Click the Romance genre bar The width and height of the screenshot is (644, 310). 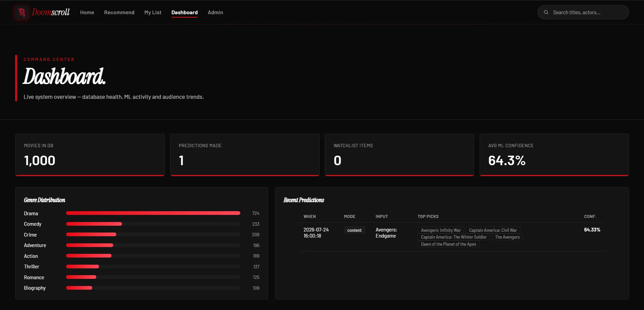(x=153, y=277)
